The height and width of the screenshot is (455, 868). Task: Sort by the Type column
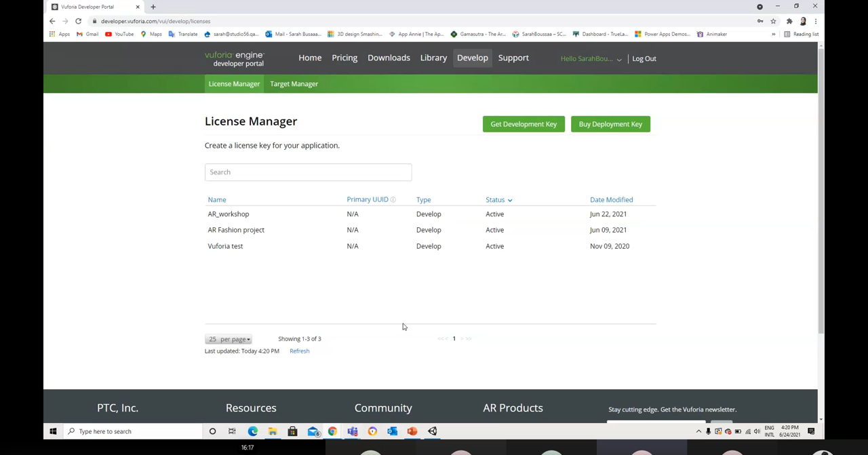pyautogui.click(x=423, y=199)
